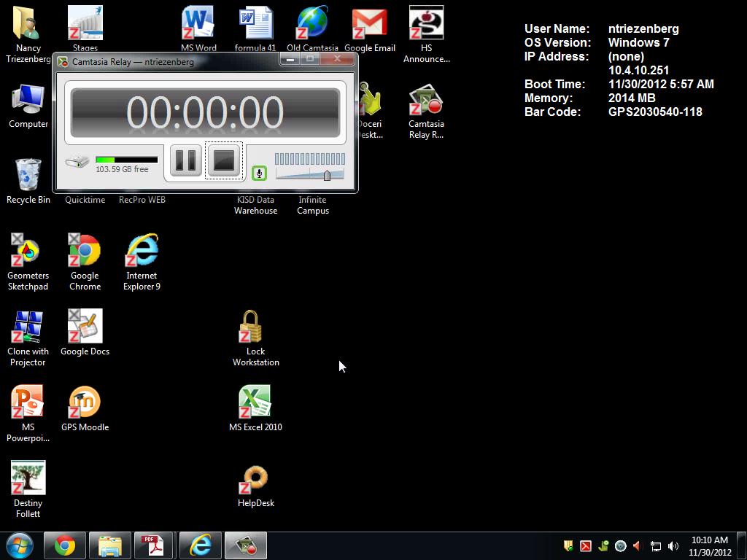The image size is (747, 560).
Task: Open the Windows Start menu
Action: pos(20,545)
